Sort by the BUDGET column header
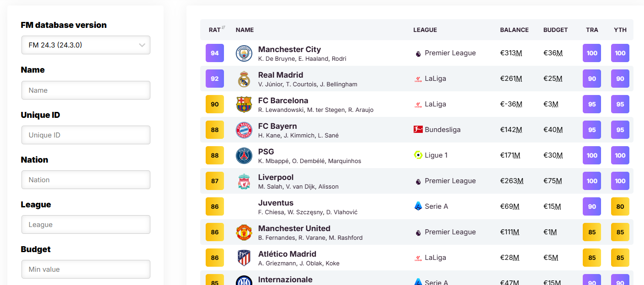The width and height of the screenshot is (644, 285). (555, 30)
